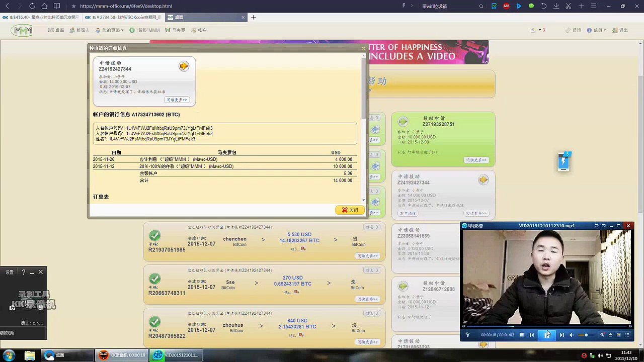Open the "超级"MMM menu item
The height and width of the screenshot is (362, 644).
[145, 30]
